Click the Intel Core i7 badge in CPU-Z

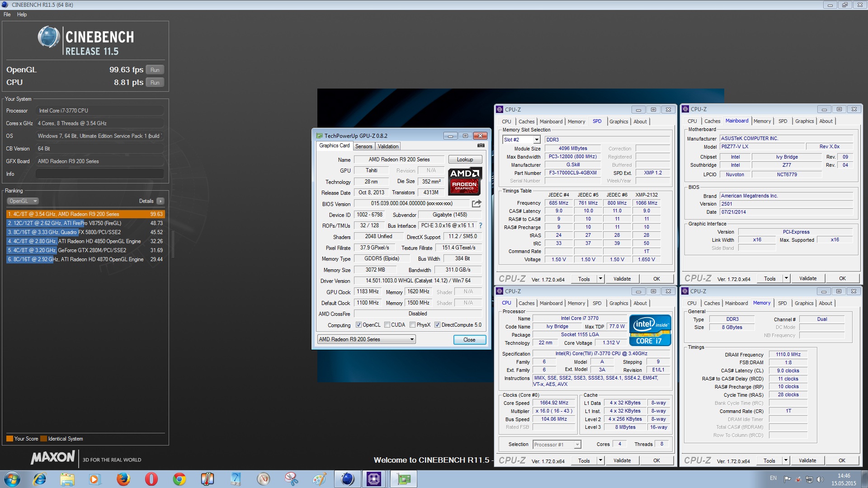tap(650, 330)
